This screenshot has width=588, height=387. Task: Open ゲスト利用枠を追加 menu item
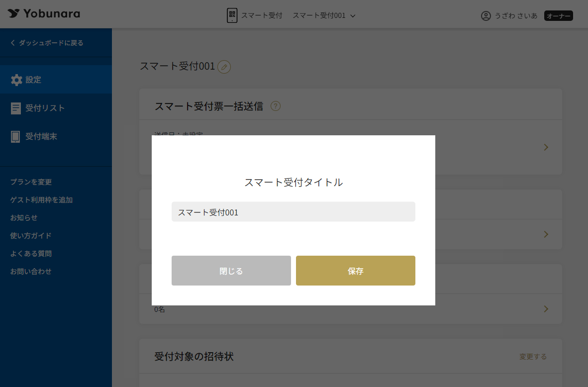[x=41, y=200]
